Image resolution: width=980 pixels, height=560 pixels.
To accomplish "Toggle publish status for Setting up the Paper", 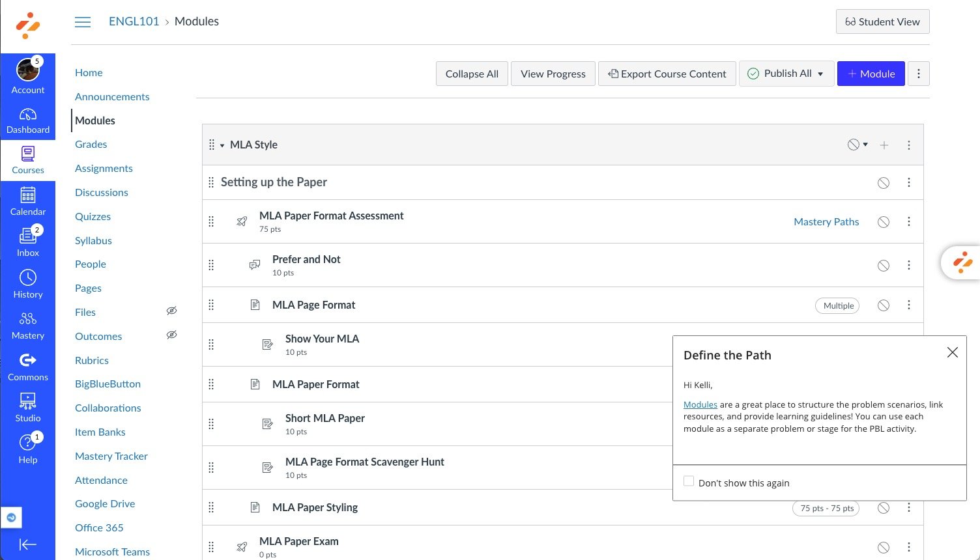I will pyautogui.click(x=884, y=183).
